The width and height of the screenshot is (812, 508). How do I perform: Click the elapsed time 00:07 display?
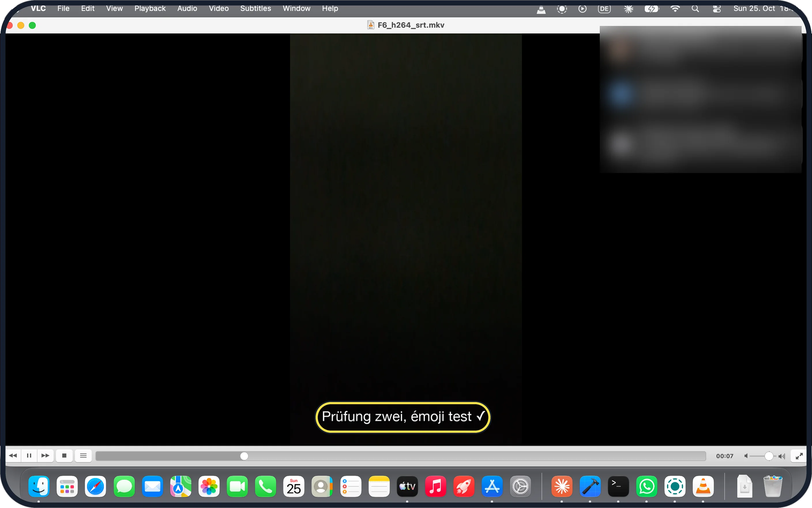point(724,456)
